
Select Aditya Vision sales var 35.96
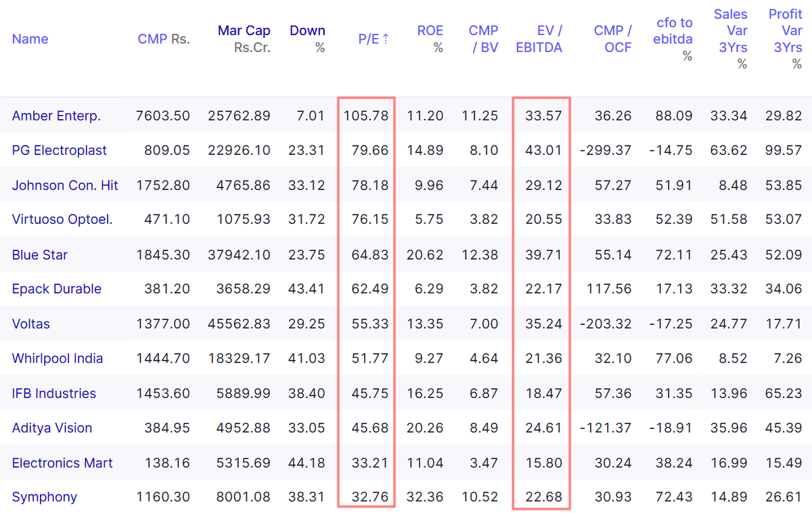(729, 428)
